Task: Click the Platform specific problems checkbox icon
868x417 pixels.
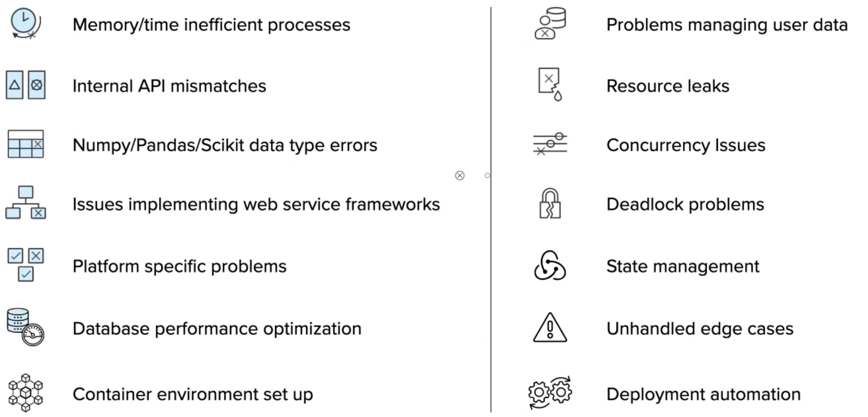Action: coord(26,264)
